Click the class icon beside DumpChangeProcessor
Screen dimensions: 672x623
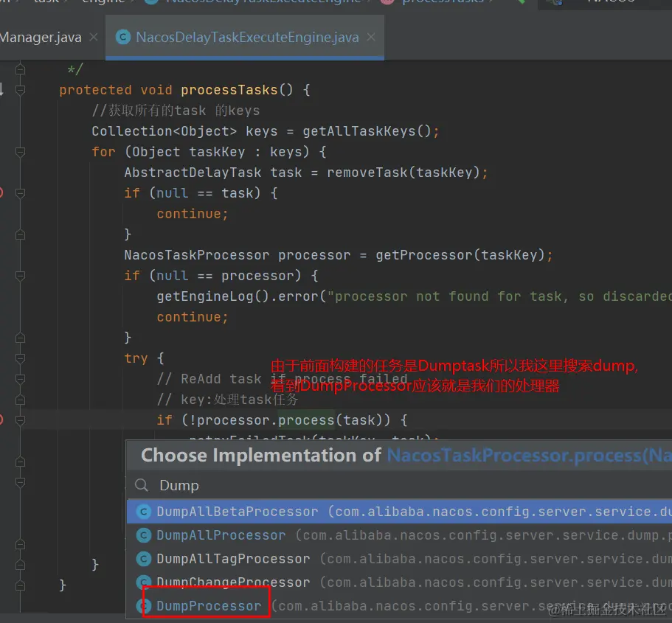click(143, 582)
